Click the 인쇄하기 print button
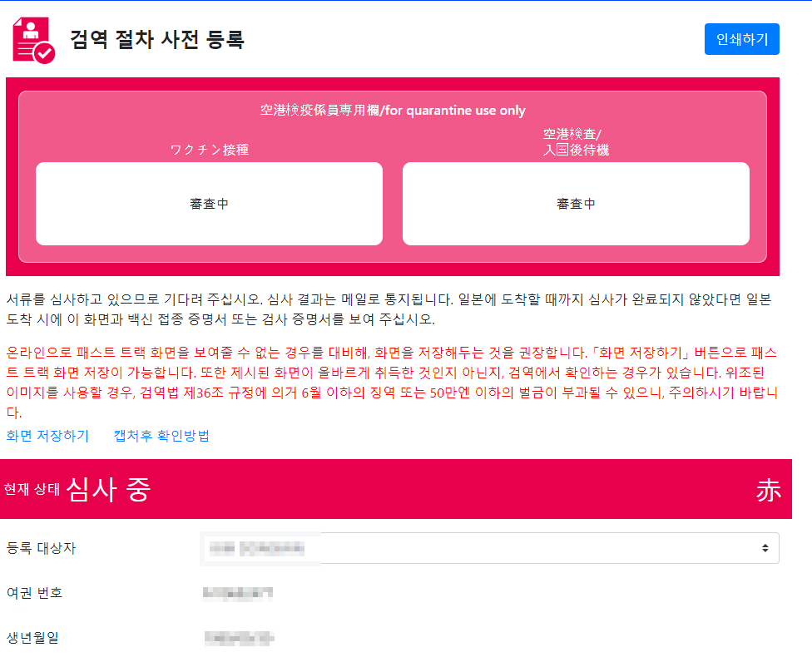The height and width of the screenshot is (657, 812). click(741, 38)
